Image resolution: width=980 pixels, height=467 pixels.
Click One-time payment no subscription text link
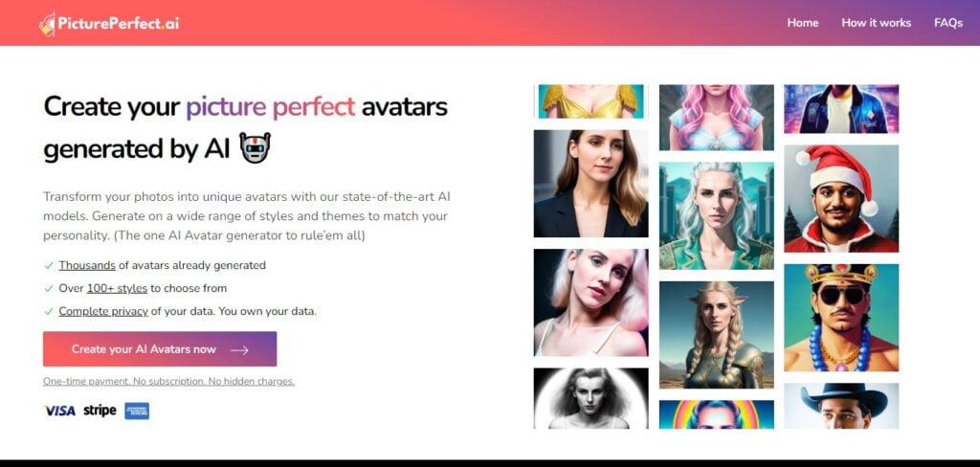[x=168, y=382]
